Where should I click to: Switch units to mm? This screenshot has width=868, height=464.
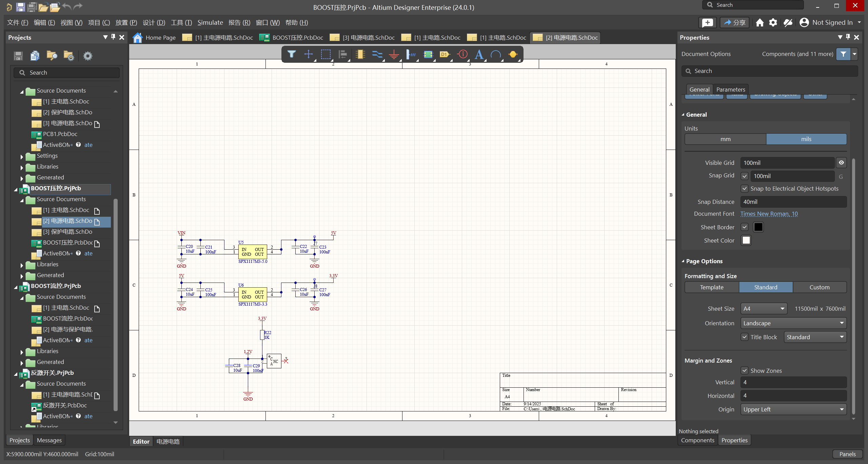(725, 139)
